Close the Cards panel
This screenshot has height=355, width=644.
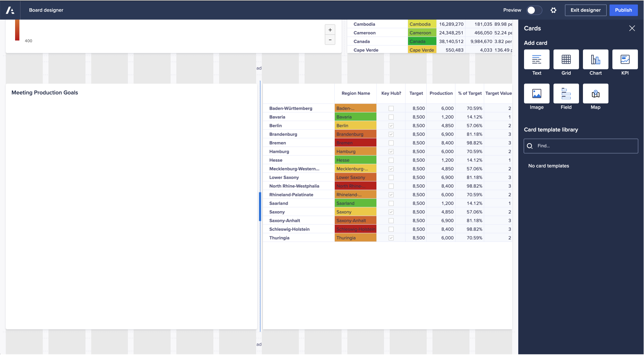point(632,28)
